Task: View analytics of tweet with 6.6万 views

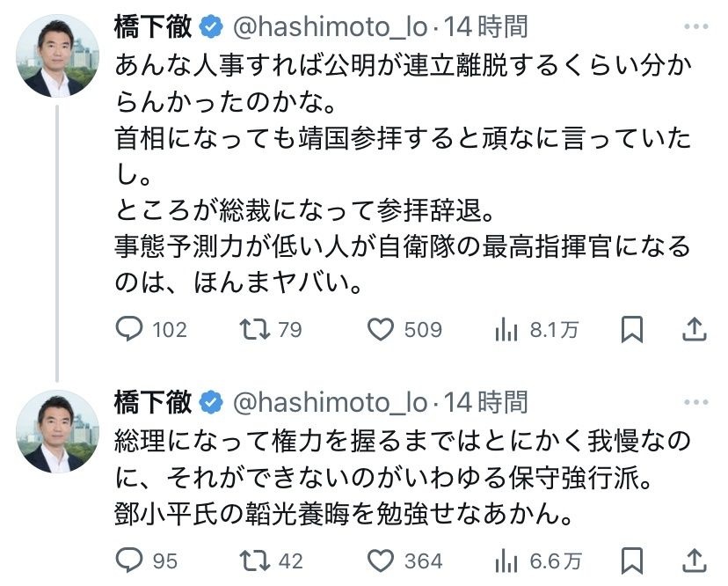Action: coord(506,560)
